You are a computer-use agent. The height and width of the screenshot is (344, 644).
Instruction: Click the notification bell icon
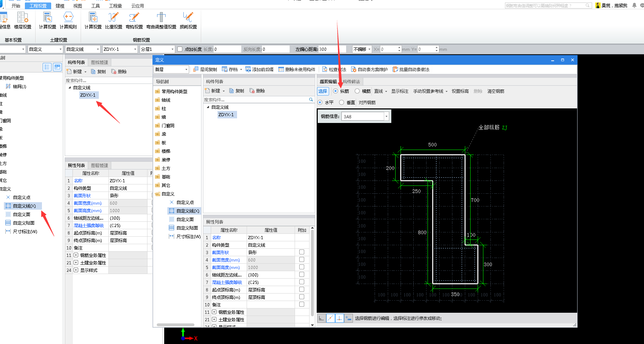(634, 5)
